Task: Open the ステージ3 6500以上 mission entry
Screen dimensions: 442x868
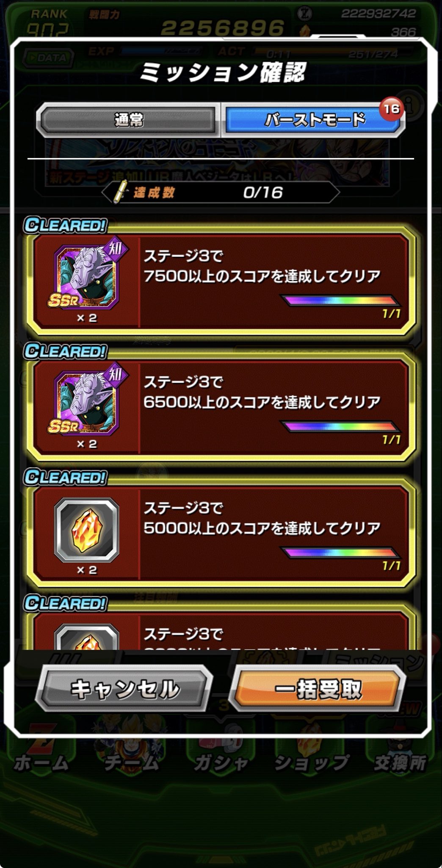Action: [221, 407]
